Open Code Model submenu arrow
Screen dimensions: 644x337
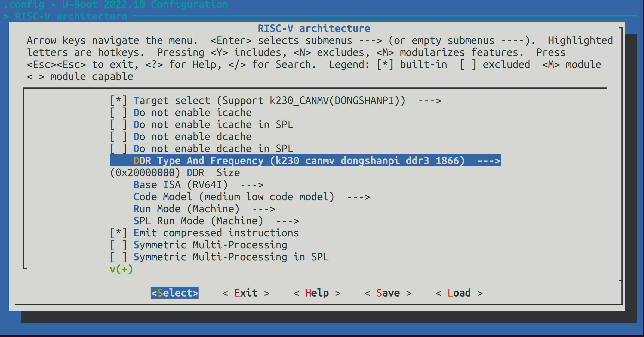tap(358, 197)
